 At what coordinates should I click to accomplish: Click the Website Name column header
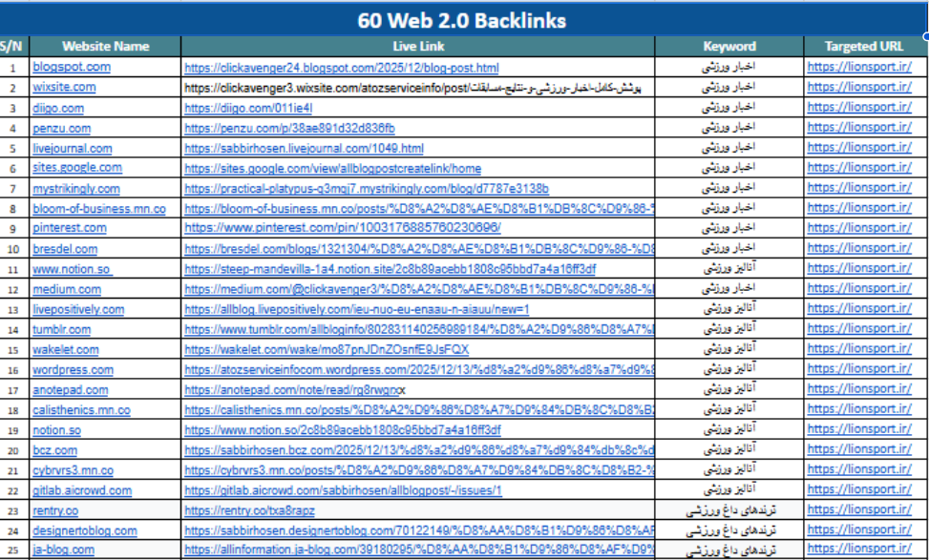point(99,46)
